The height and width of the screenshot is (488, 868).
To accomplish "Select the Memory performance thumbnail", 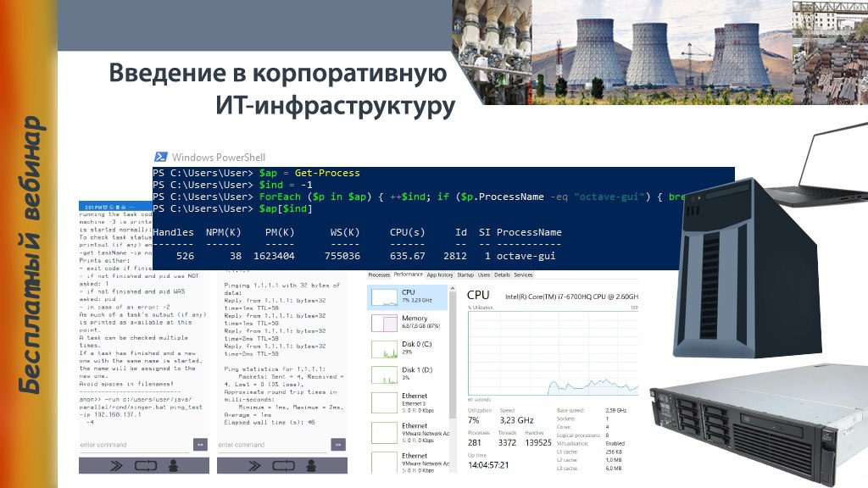I will (408, 323).
